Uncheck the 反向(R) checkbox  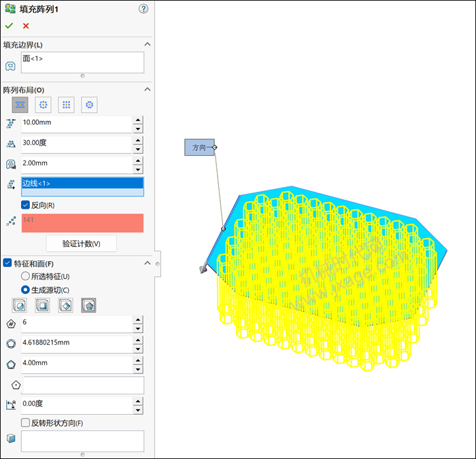[26, 205]
